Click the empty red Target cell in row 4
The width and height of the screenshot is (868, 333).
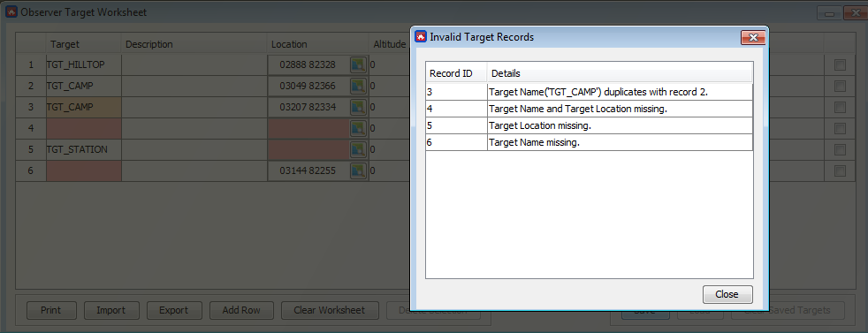(x=84, y=128)
